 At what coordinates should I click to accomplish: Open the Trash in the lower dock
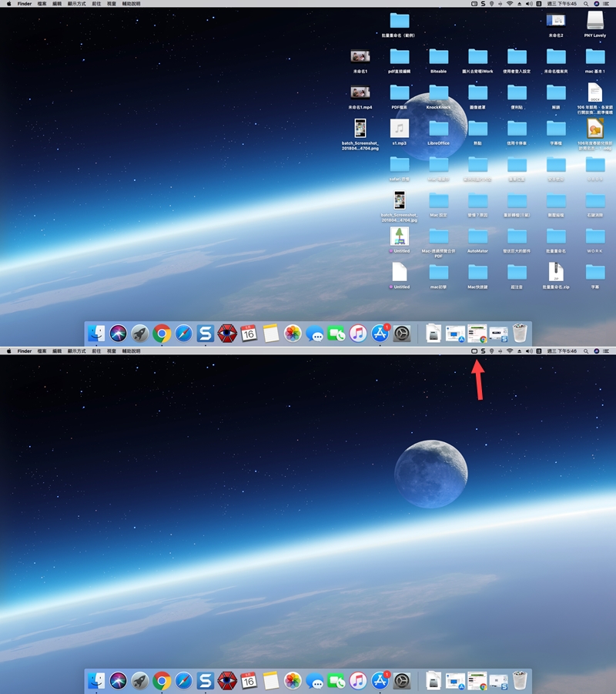pos(521,680)
